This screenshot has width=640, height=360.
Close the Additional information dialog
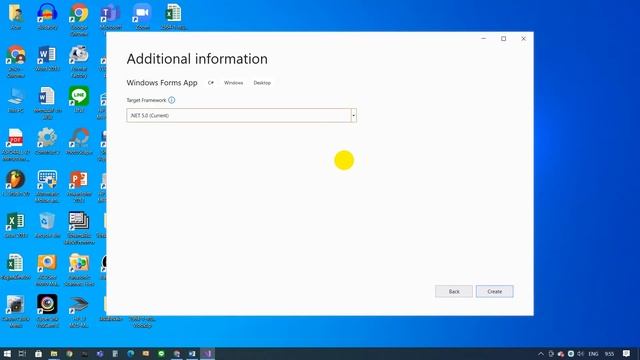click(523, 39)
